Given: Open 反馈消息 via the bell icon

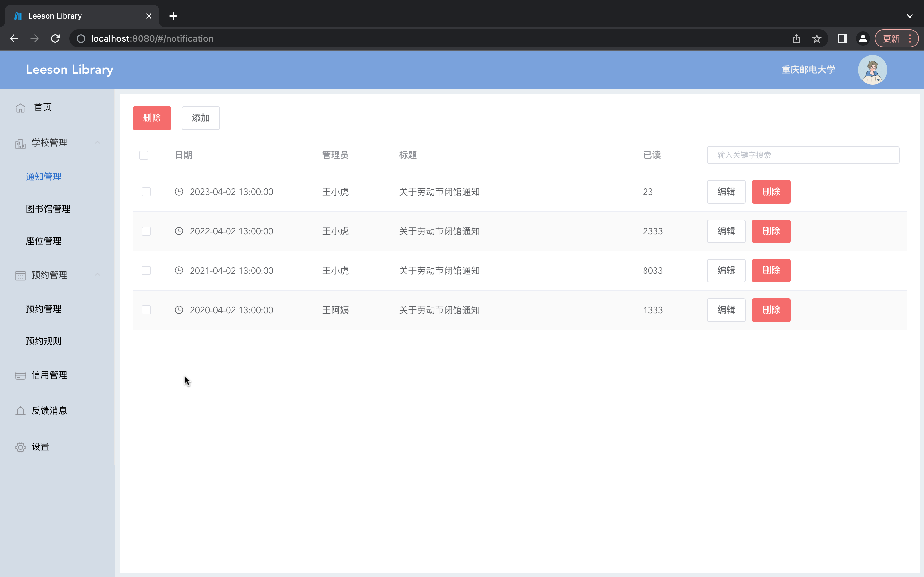Looking at the screenshot, I should coord(20,411).
